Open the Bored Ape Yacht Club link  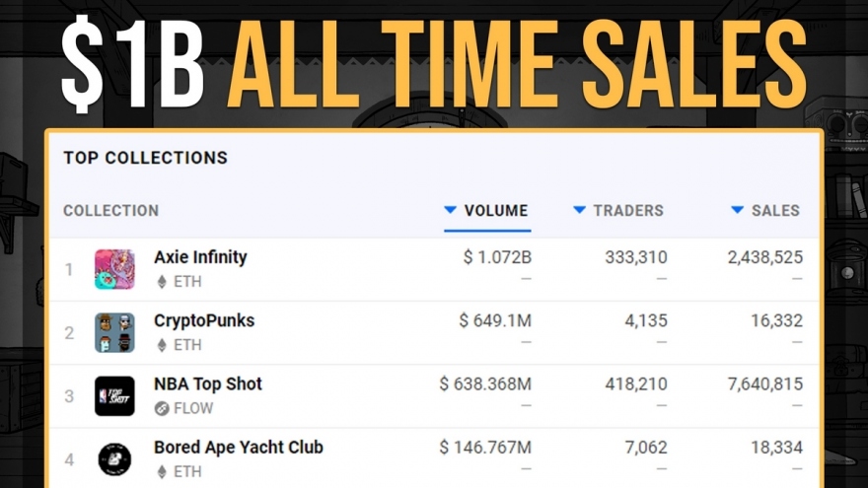(239, 447)
